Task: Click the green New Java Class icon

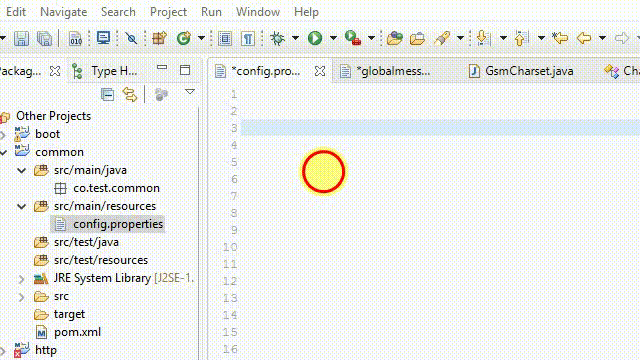Action: [184, 38]
